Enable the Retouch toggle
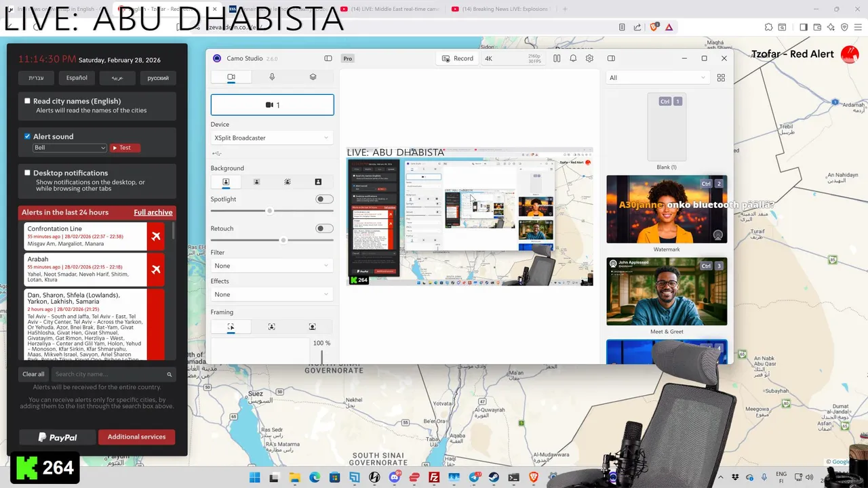The image size is (868, 488). click(325, 228)
